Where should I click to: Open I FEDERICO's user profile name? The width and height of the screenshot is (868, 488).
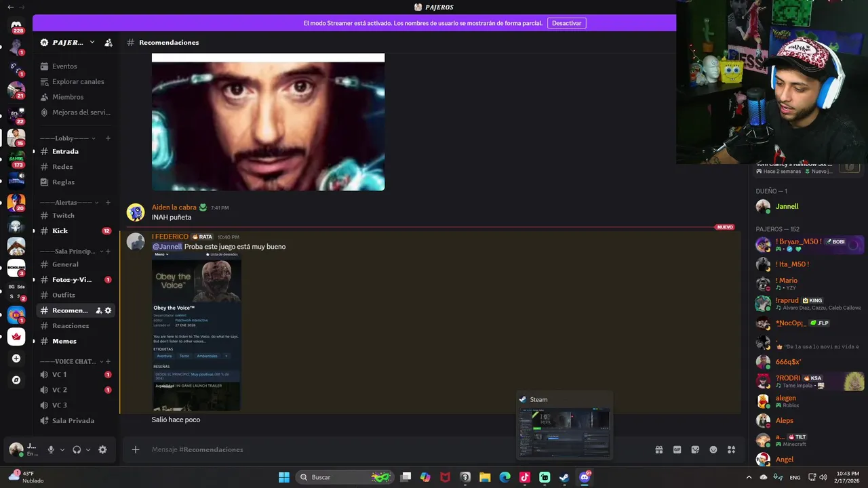170,237
